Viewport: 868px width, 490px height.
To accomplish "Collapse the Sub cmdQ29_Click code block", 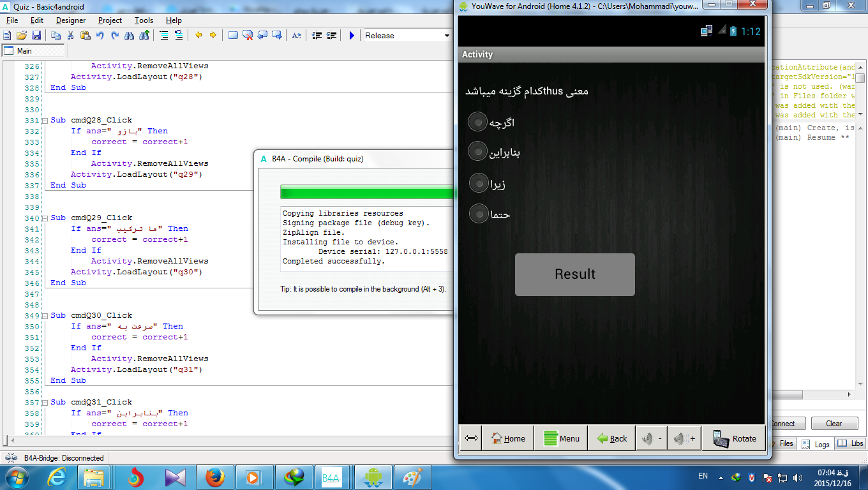I will coord(45,218).
